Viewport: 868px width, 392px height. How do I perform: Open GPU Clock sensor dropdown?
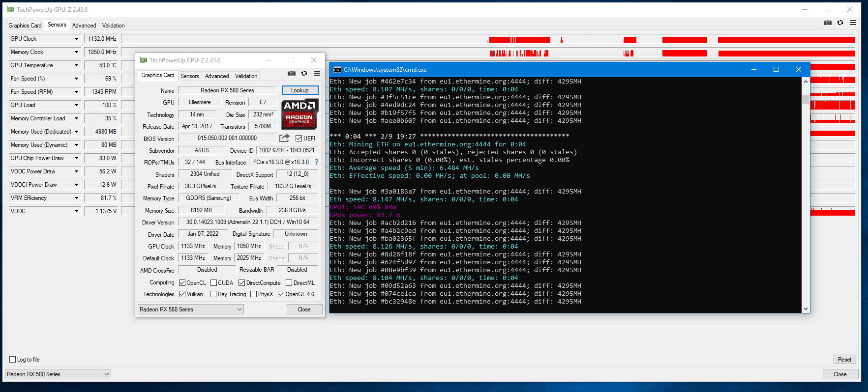coord(76,39)
